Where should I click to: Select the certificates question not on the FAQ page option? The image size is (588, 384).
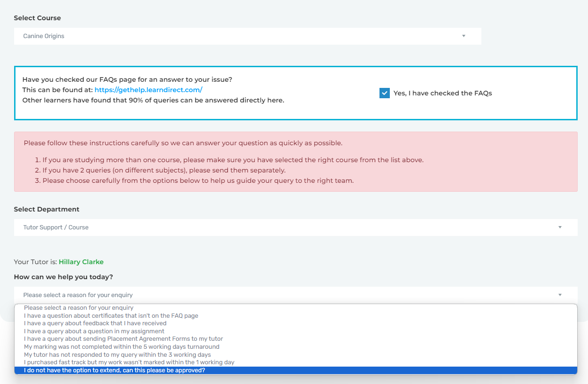296,316
